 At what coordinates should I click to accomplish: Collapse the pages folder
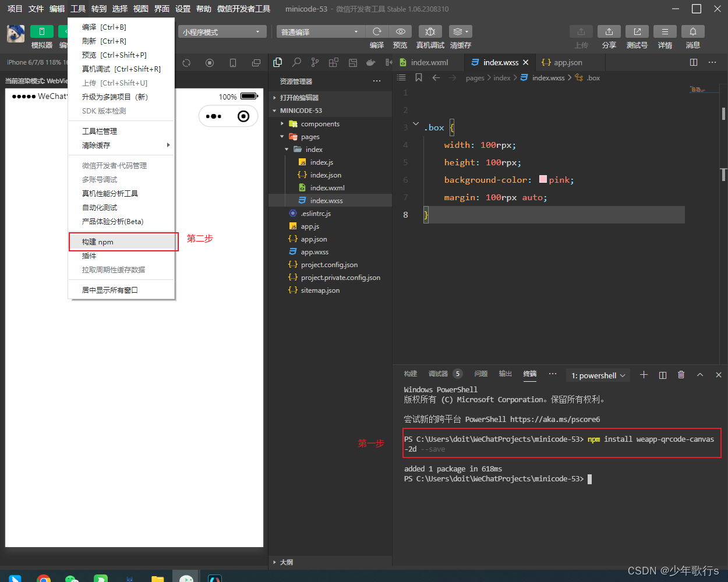(x=330, y=137)
